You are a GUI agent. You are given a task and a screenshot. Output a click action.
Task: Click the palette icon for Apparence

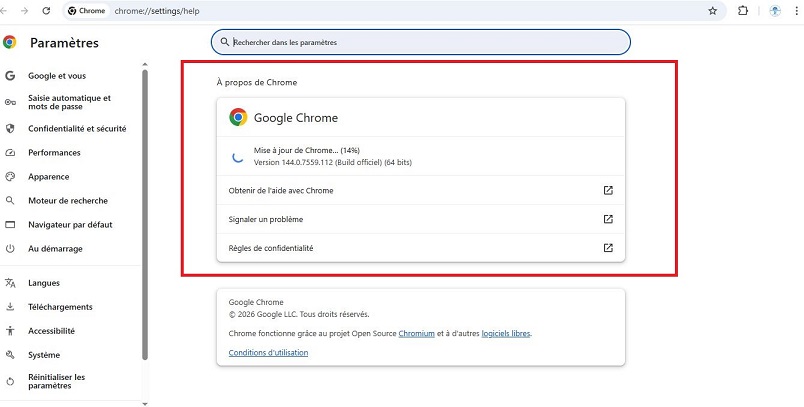pyautogui.click(x=10, y=177)
